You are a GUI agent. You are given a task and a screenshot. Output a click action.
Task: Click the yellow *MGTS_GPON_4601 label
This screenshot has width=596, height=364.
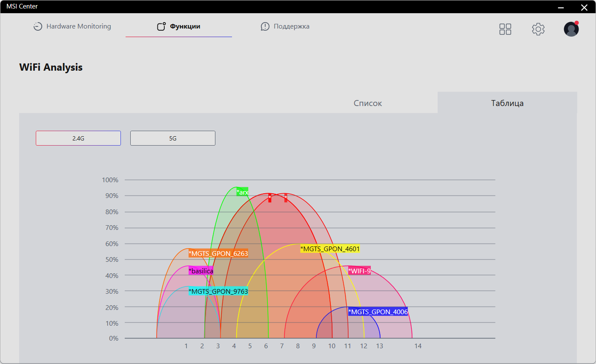pos(330,249)
